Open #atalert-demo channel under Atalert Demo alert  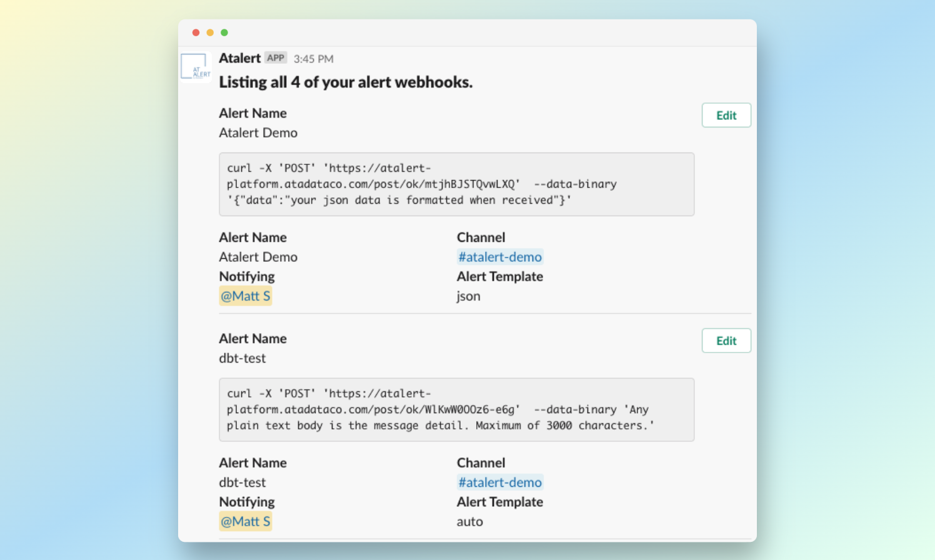(500, 257)
